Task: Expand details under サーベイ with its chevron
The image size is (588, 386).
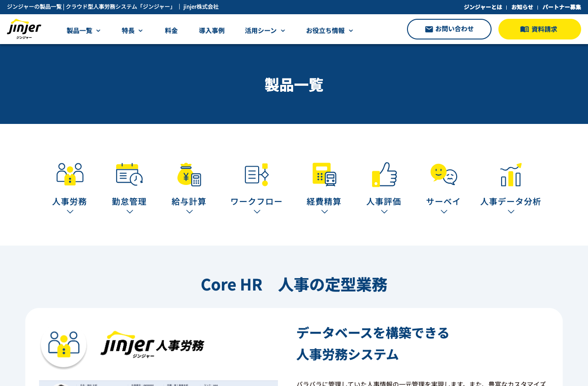Action: [443, 211]
